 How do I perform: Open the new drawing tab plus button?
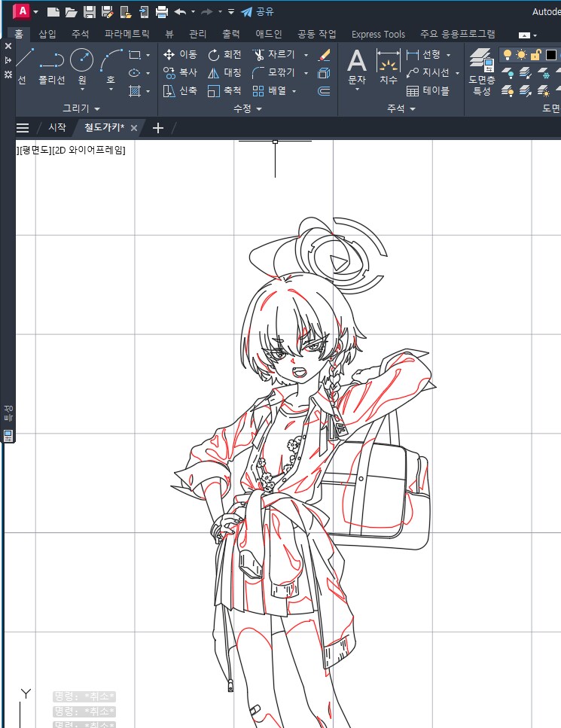(158, 128)
